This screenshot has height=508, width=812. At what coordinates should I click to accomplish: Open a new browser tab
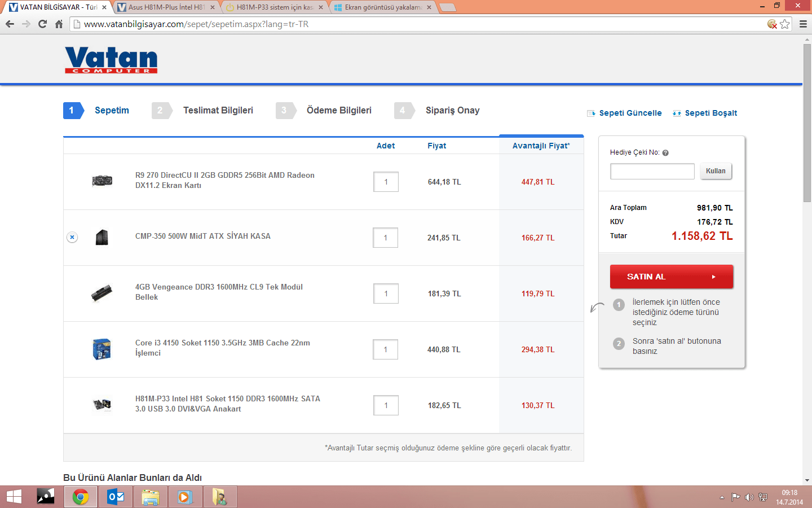tap(447, 7)
